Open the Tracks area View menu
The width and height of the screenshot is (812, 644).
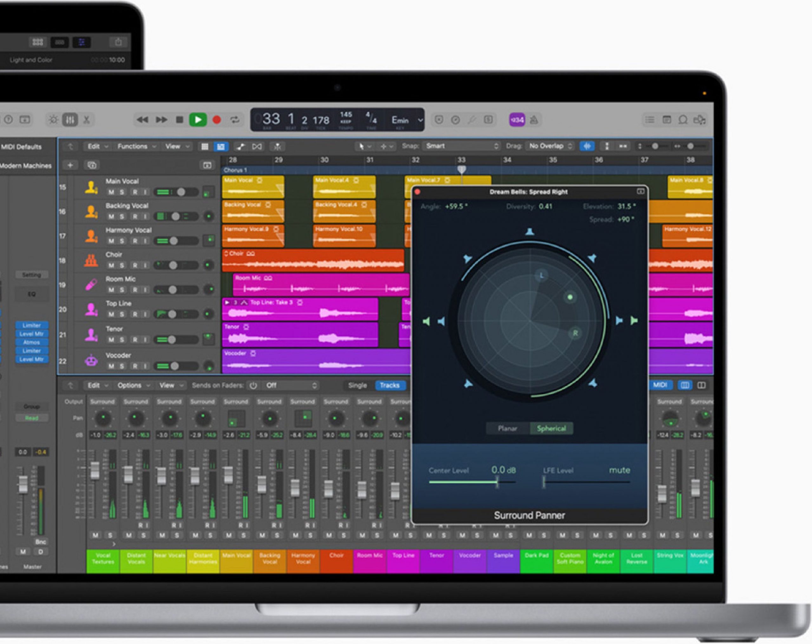(x=177, y=146)
